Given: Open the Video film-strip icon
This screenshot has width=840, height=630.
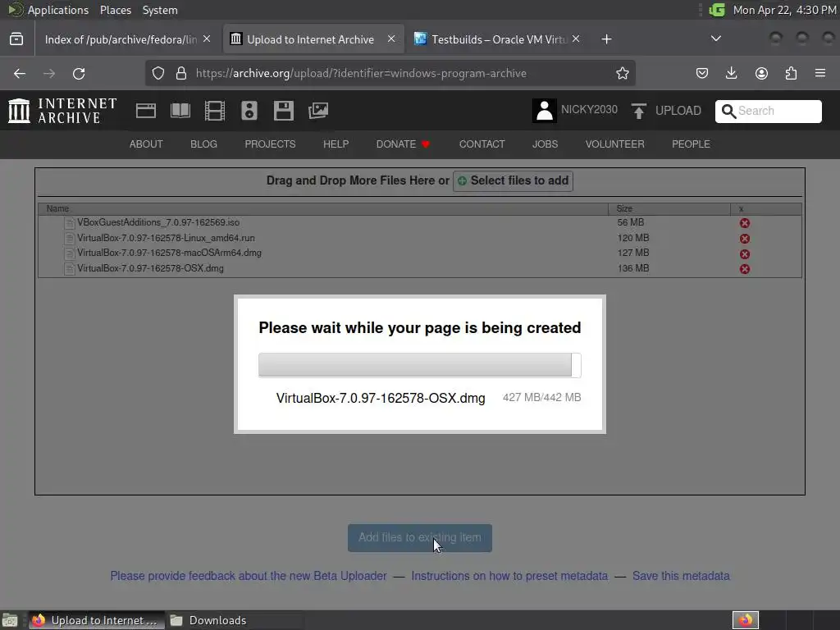Looking at the screenshot, I should tap(215, 111).
